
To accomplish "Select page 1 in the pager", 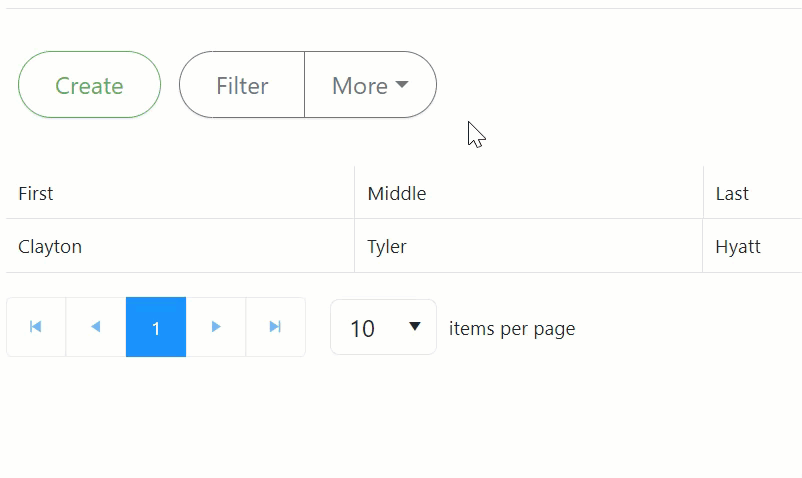I will point(156,327).
